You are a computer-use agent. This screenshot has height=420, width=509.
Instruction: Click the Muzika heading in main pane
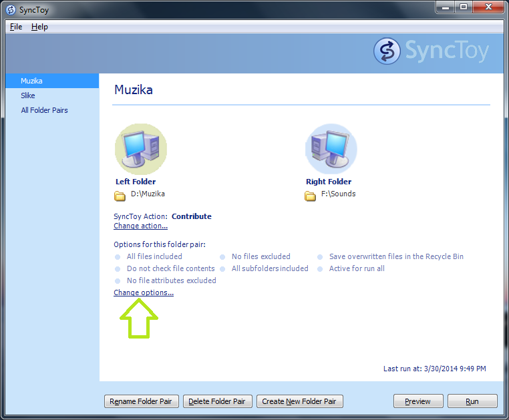[134, 89]
